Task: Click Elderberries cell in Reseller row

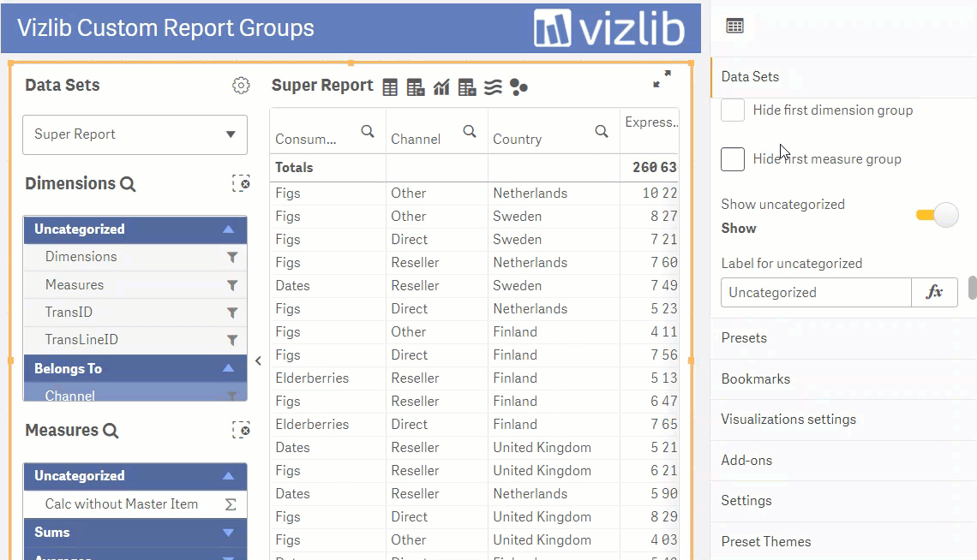Action: click(x=312, y=378)
